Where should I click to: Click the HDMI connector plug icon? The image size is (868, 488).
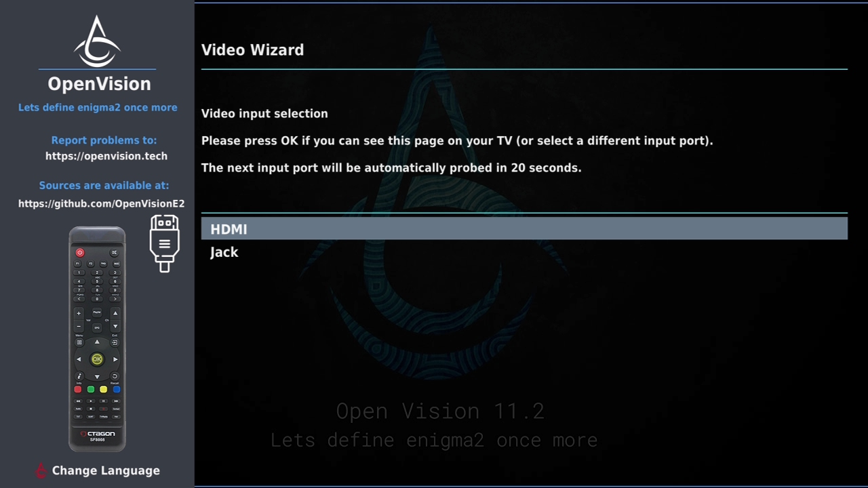[165, 243]
